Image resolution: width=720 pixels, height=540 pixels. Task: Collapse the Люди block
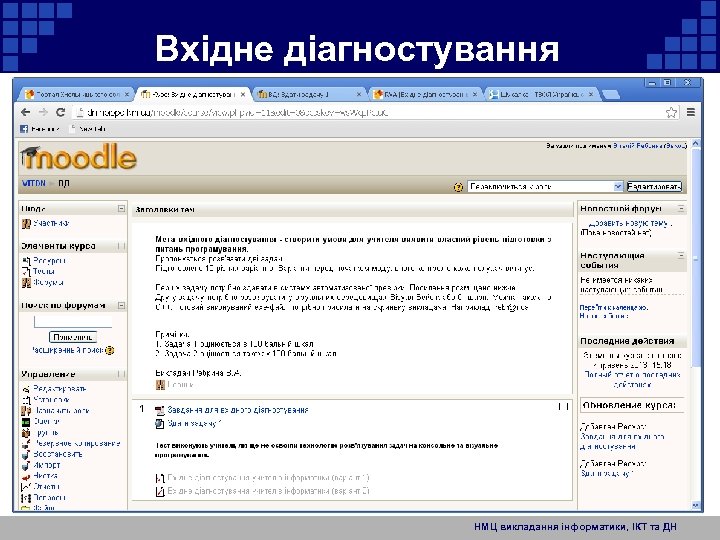coord(121,208)
